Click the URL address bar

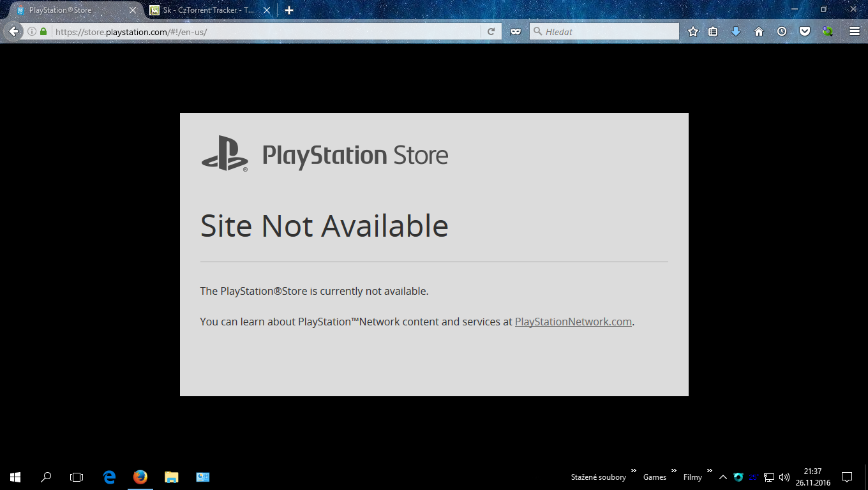point(266,31)
